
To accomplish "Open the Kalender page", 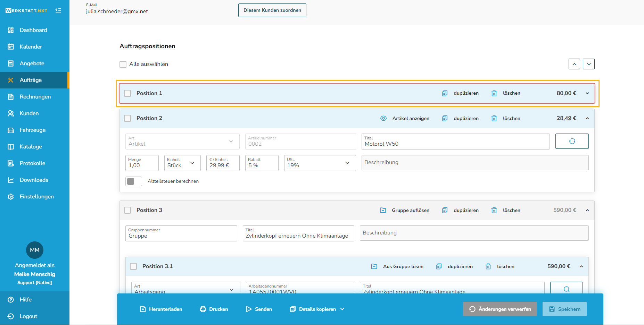I will point(31,47).
